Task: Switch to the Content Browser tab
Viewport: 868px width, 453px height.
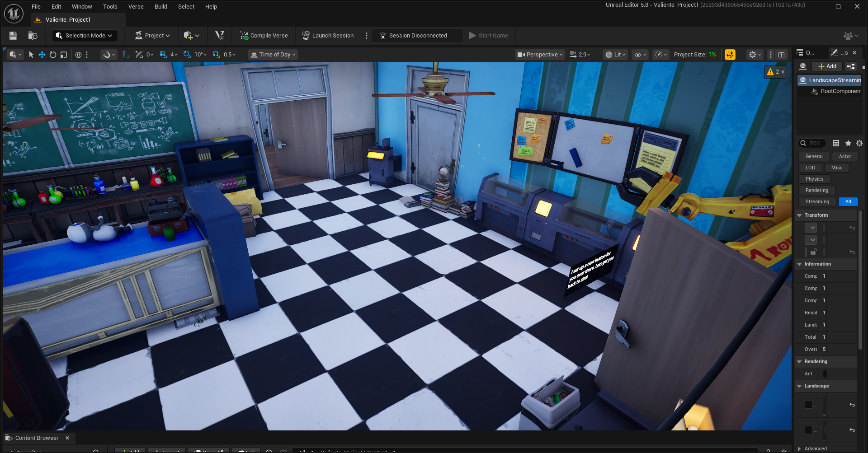Action: [x=37, y=438]
